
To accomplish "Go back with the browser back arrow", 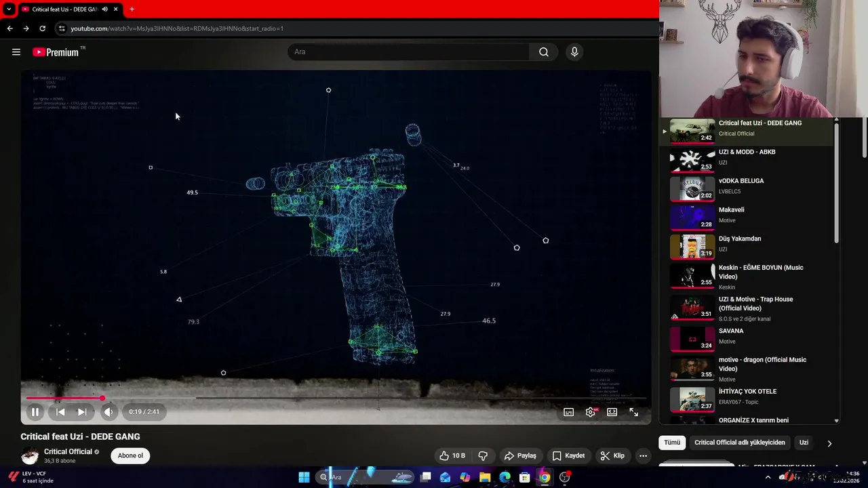I will coord(9,28).
